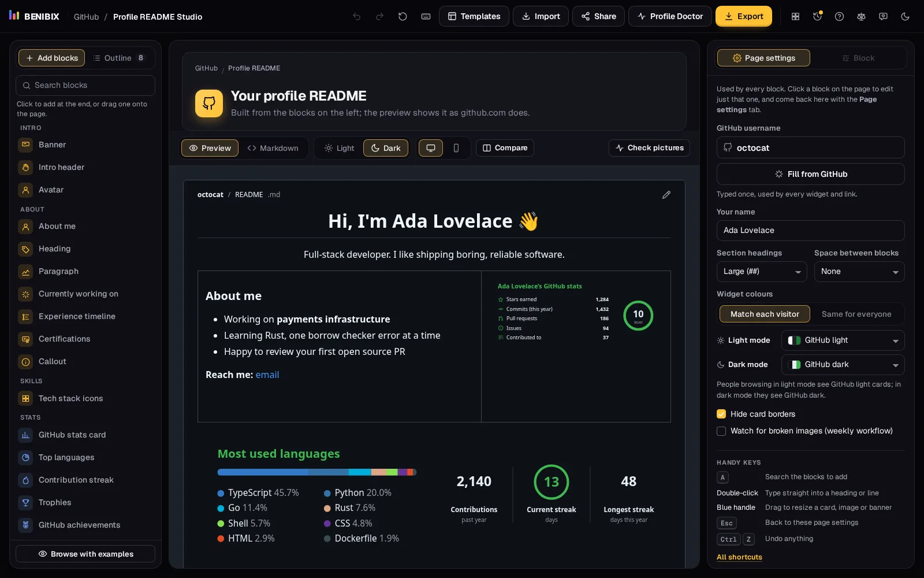Select the Page settings tab

pyautogui.click(x=763, y=58)
